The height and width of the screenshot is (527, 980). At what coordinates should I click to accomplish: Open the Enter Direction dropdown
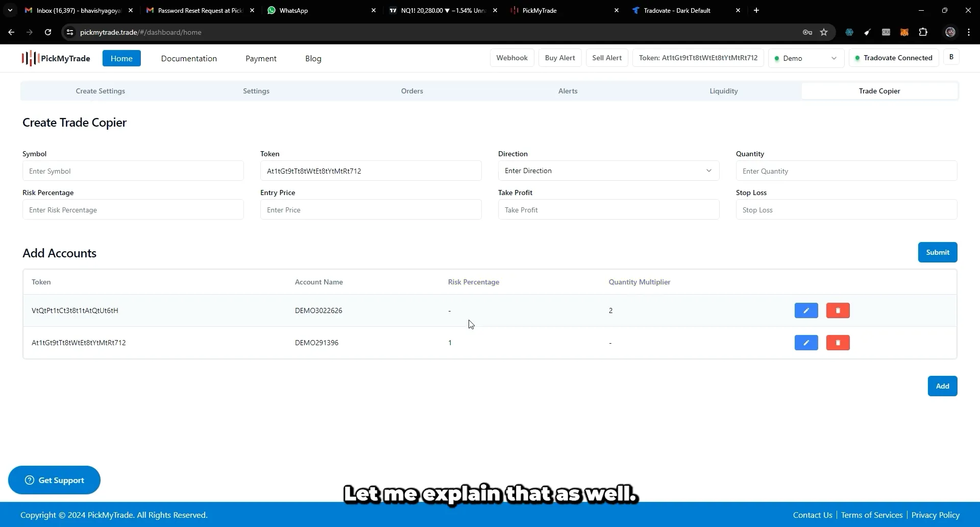(x=608, y=171)
